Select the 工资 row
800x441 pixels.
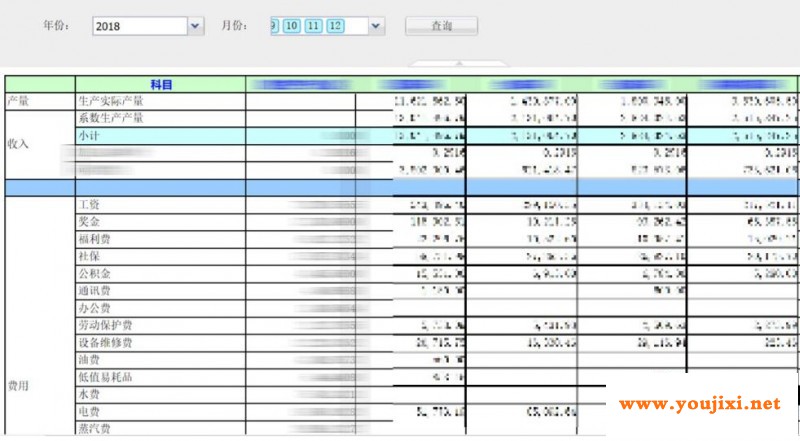[89, 205]
